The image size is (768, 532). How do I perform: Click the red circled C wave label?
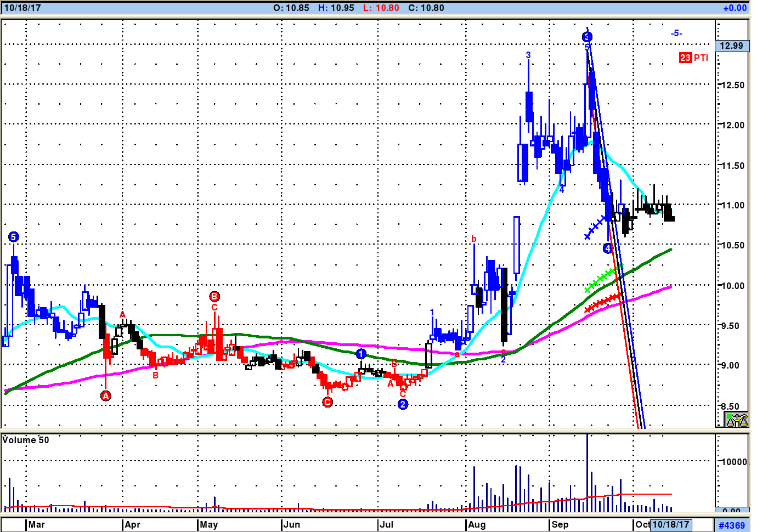click(x=327, y=402)
